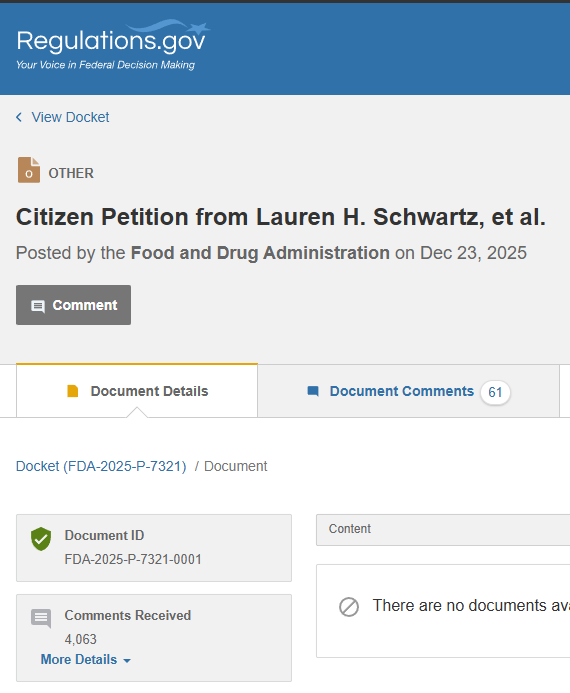
Task: Click the speech icon inside the Comment button
Action: tap(38, 306)
